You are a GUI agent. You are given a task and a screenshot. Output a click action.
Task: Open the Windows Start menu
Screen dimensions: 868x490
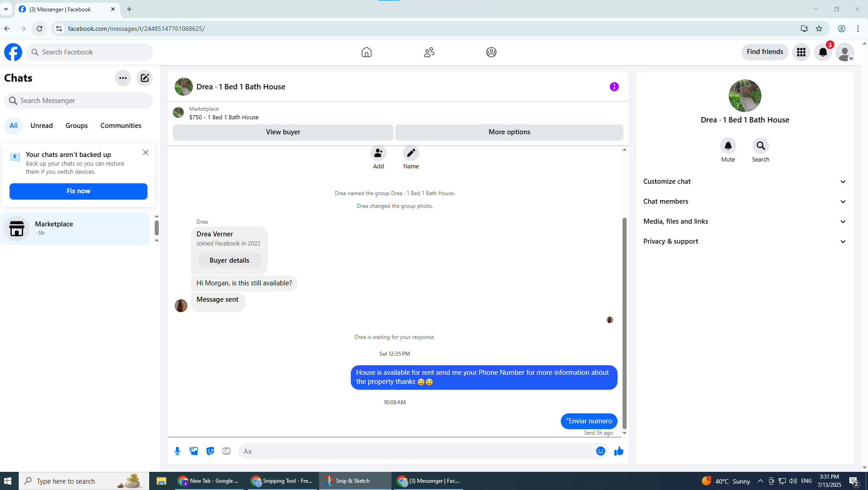pos(8,481)
